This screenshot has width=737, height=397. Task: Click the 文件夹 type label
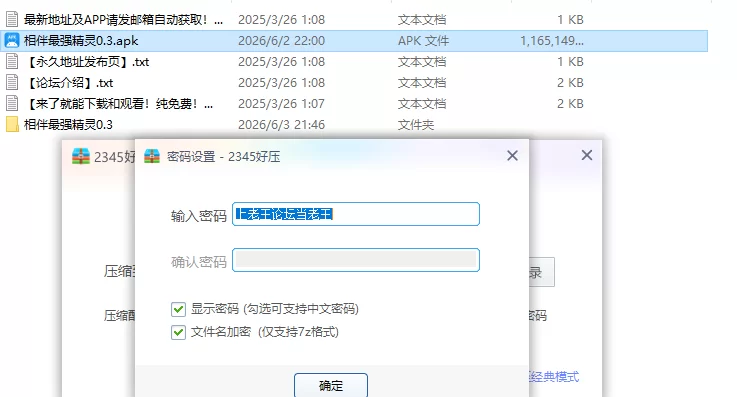tap(416, 125)
